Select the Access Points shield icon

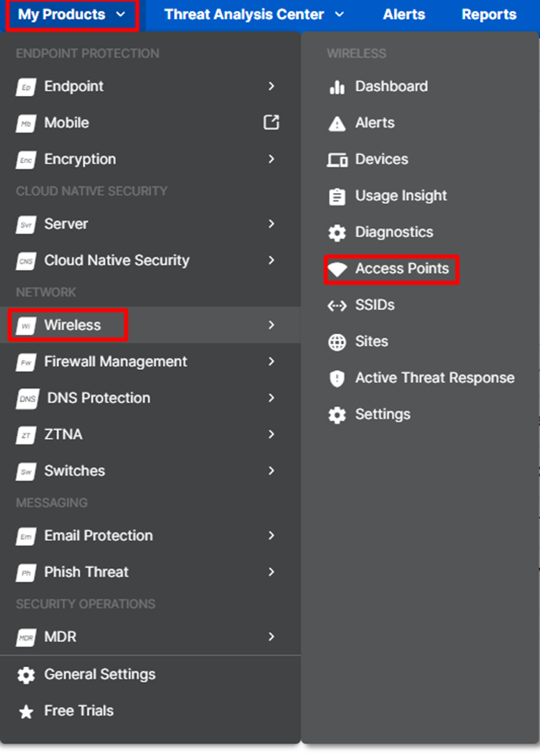tap(337, 268)
